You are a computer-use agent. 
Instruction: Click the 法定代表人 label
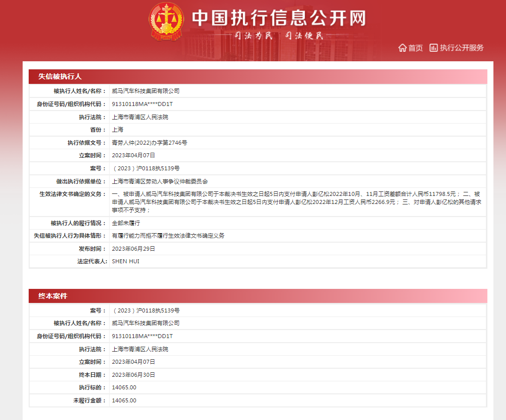(x=92, y=261)
